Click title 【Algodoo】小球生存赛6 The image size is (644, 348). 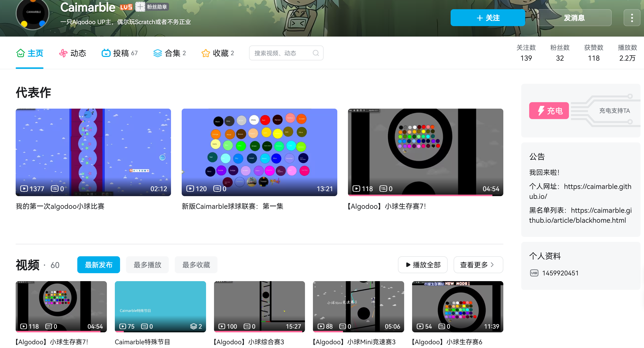[x=447, y=342]
